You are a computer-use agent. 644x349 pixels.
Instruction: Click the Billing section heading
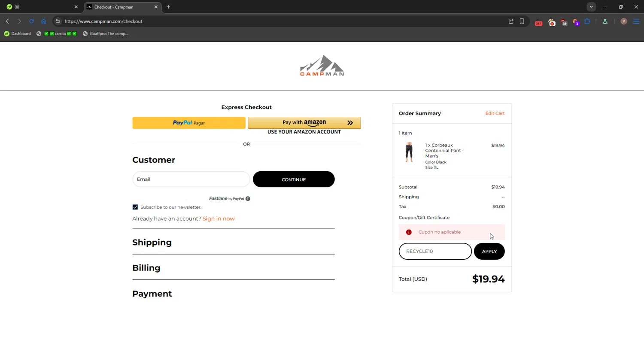tap(146, 268)
